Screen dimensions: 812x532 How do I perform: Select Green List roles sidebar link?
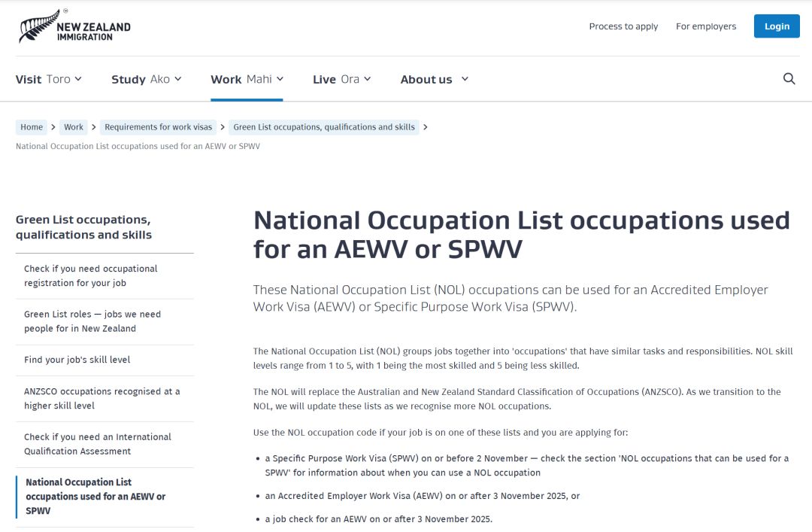92,321
